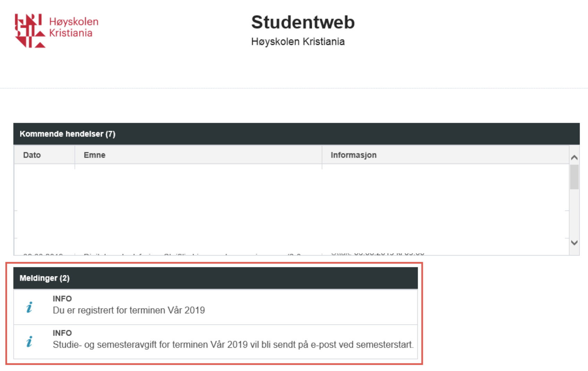Screen dimensions: 588x371
Task: Open the Studentweb title heading
Action: coord(303,22)
